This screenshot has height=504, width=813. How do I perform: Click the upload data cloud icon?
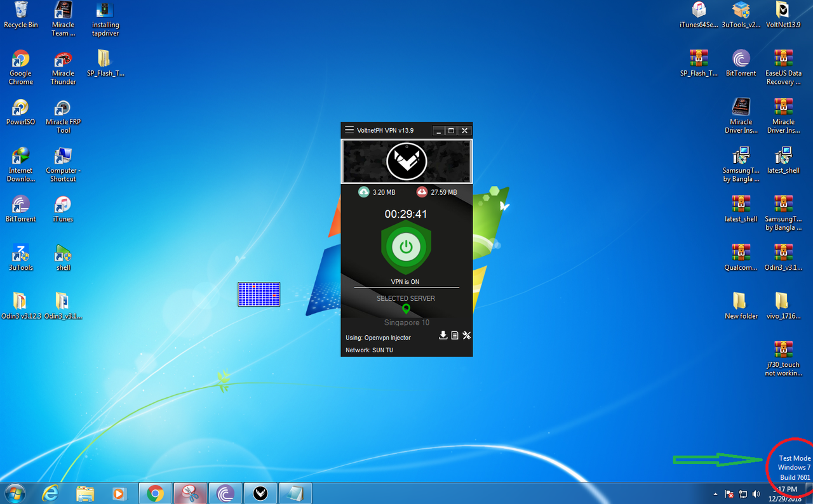click(x=364, y=192)
